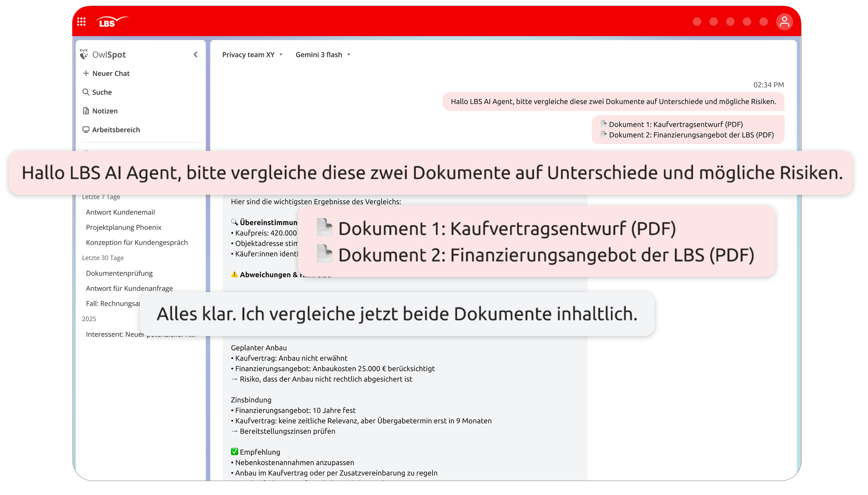The width and height of the screenshot is (868, 495).
Task: Click the line Kaufvertrag: Anbau nicht erwähnt
Action: [289, 358]
